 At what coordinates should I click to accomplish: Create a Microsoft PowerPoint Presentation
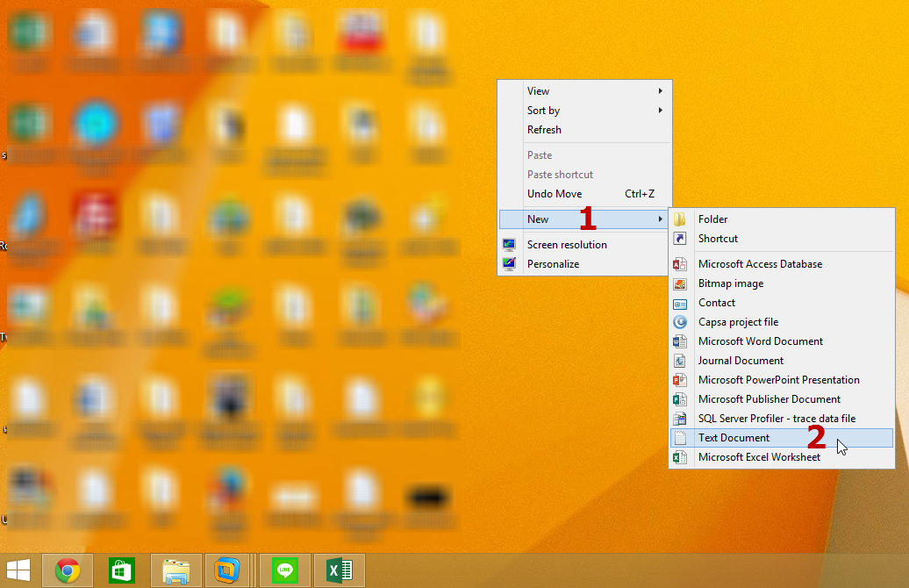[x=778, y=379]
